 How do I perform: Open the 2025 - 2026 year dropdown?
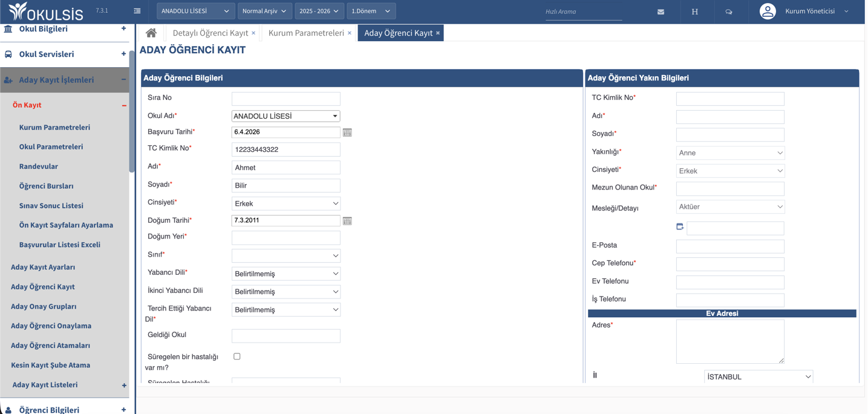(319, 11)
